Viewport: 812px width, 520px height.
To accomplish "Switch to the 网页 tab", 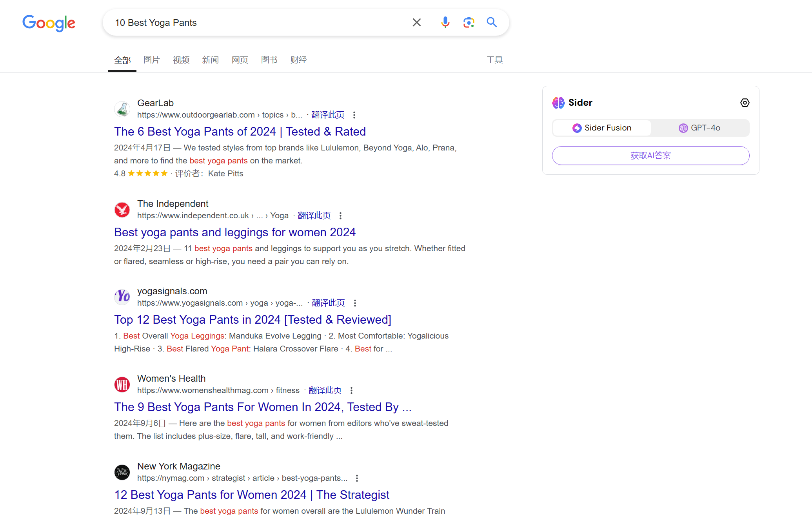I will tap(240, 60).
